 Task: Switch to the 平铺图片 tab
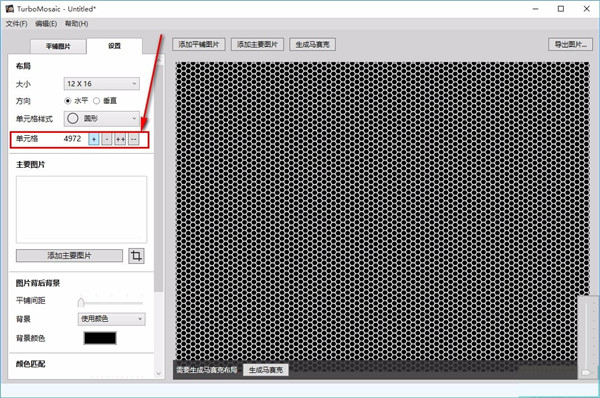point(58,46)
